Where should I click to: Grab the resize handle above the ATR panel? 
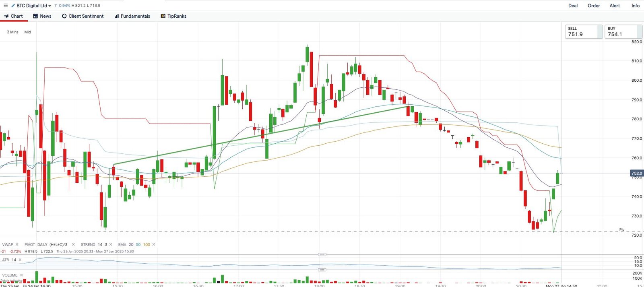point(322,254)
